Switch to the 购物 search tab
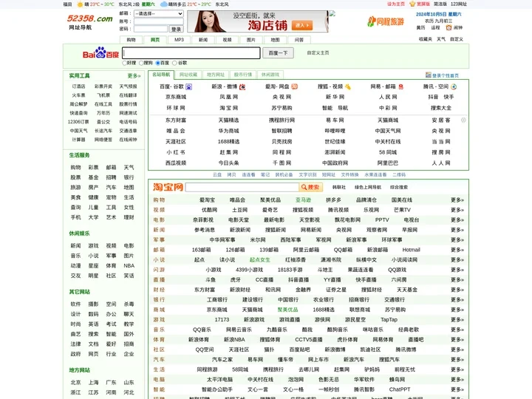 pyautogui.click(x=131, y=40)
